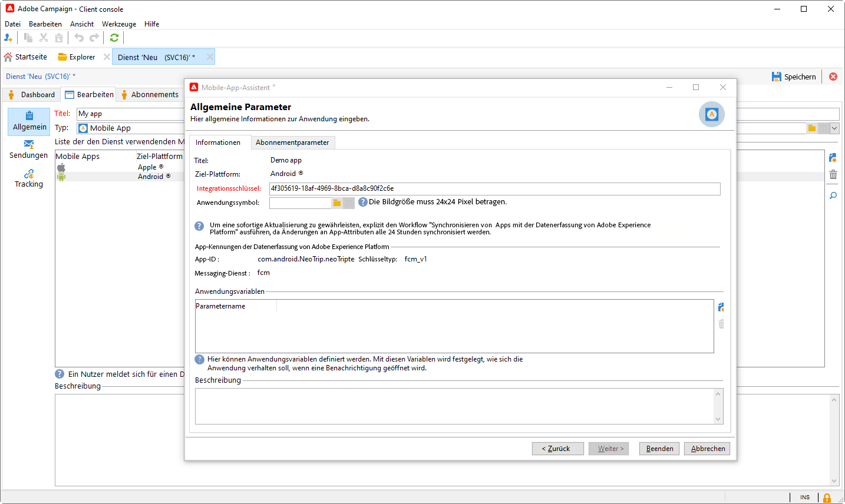Click the delete icon beside Anwendungsvariablen
The height and width of the screenshot is (504, 845).
click(x=721, y=324)
